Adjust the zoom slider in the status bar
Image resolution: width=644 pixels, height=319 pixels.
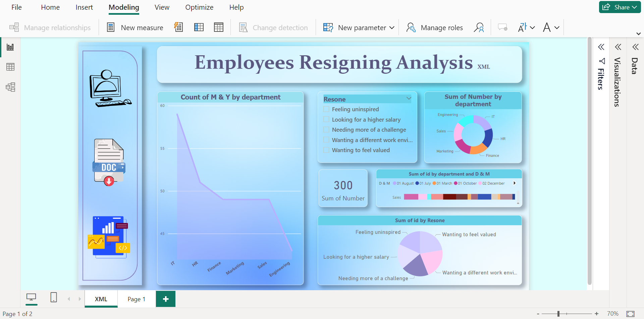pyautogui.click(x=558, y=314)
